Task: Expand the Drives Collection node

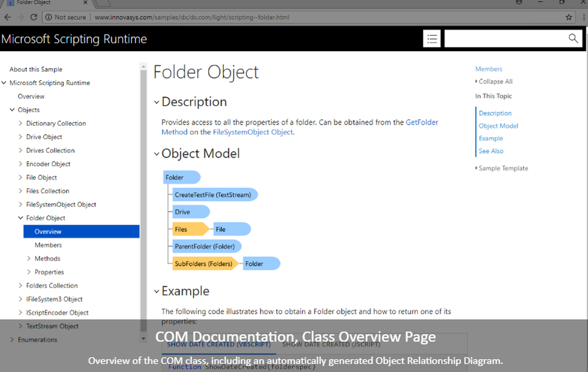Action: point(21,150)
